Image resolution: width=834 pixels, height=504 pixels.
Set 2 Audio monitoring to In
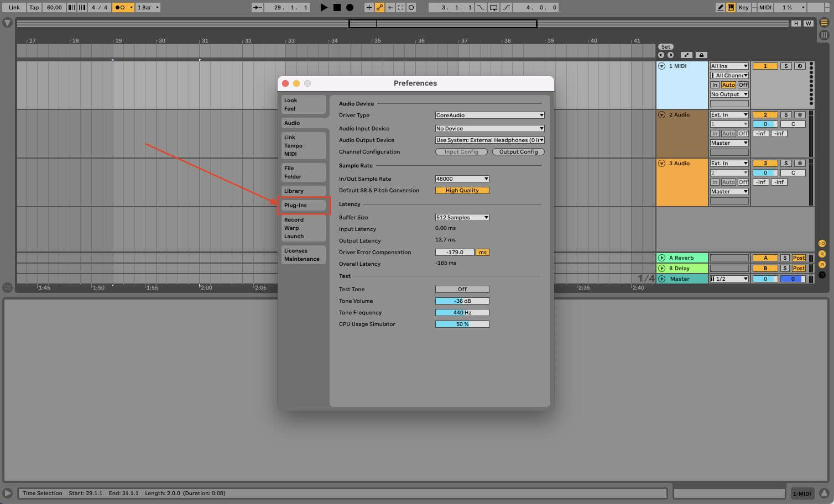715,133
